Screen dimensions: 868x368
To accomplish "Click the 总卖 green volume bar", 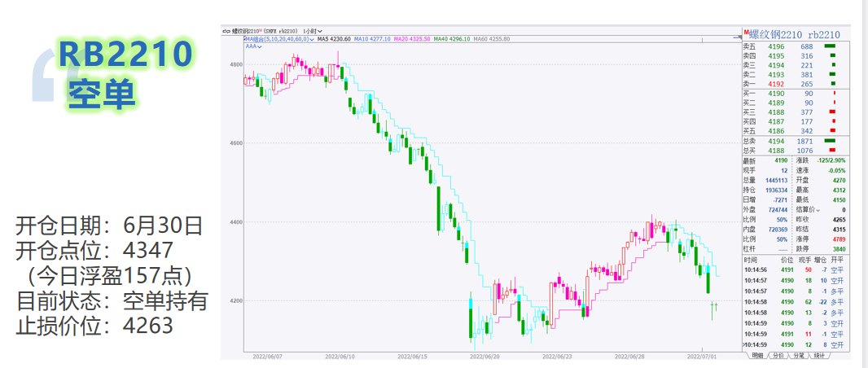I will click(831, 141).
